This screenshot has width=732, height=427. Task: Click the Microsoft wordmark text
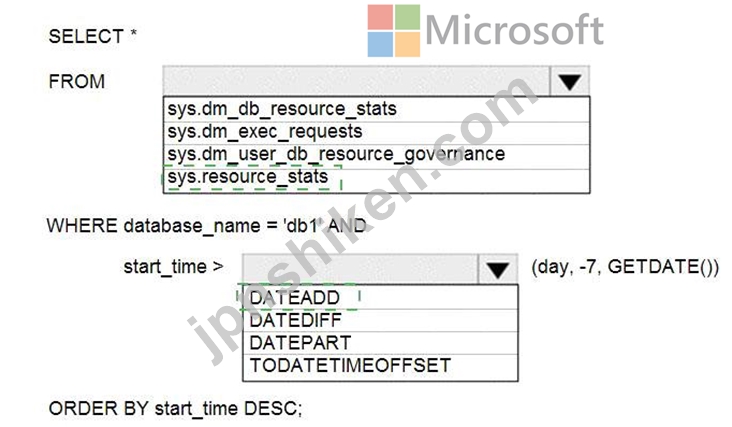point(515,30)
